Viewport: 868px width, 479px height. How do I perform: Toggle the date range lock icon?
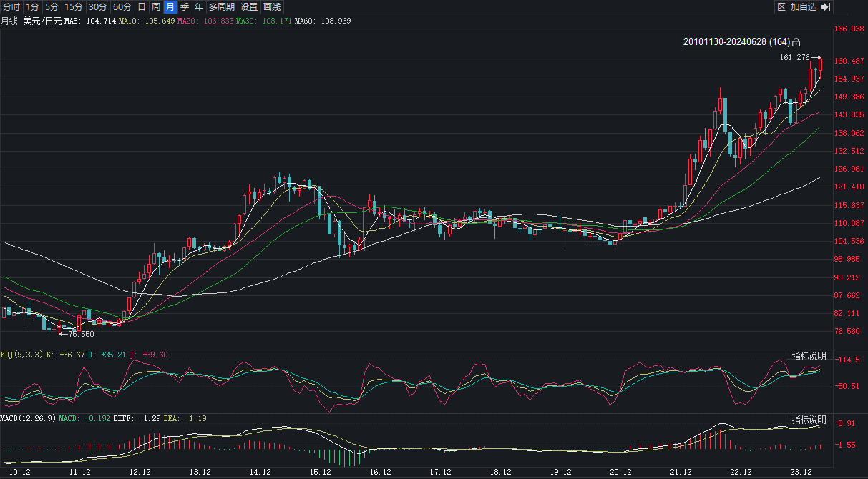(x=796, y=42)
